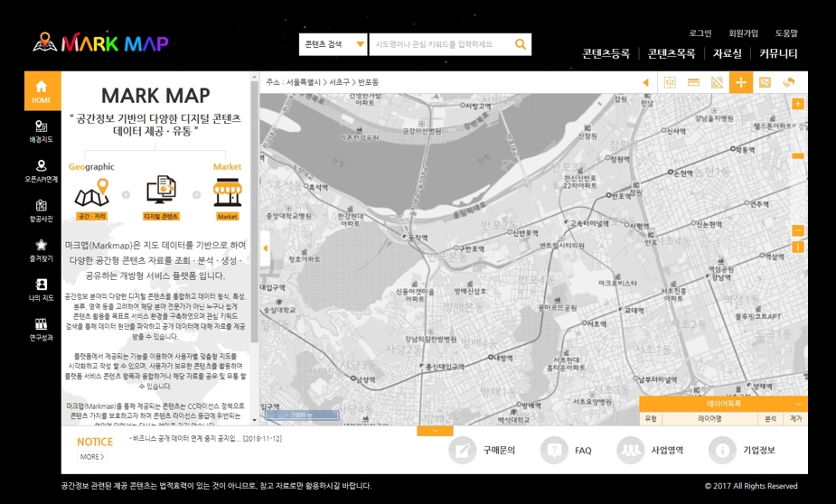Click the search magnifier icon

click(x=521, y=44)
